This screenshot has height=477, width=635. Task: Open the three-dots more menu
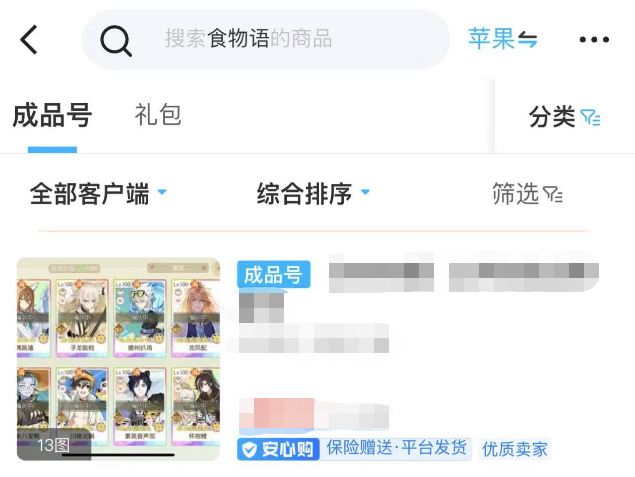pos(594,39)
